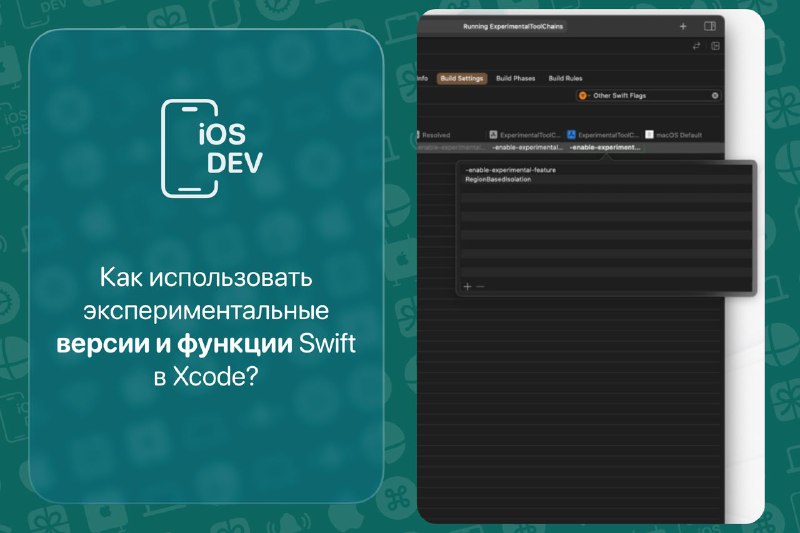800x533 pixels.
Task: Click the plus icon in Xcode's title bar
Action: click(683, 26)
